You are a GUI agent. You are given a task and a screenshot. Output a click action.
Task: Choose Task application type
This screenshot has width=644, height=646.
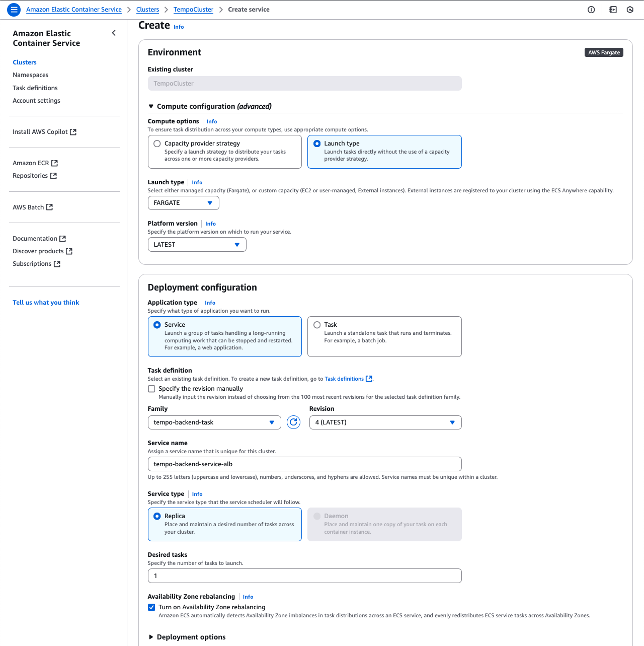click(384, 336)
